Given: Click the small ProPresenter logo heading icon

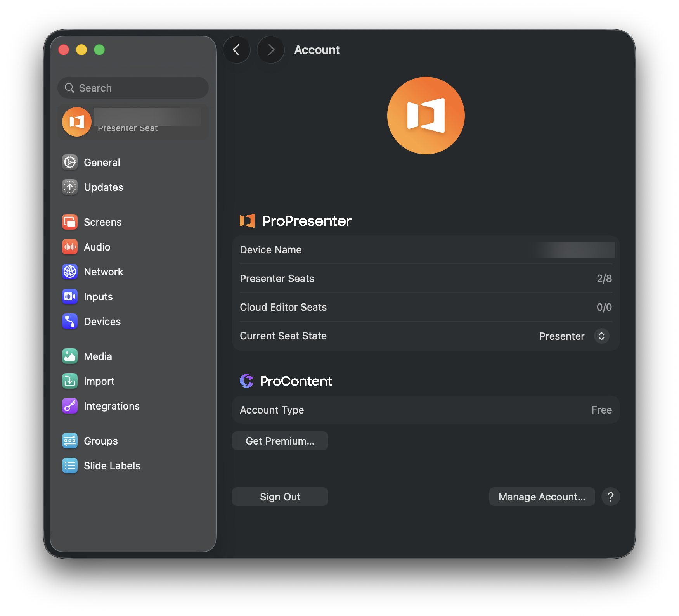Looking at the screenshot, I should pyautogui.click(x=247, y=221).
